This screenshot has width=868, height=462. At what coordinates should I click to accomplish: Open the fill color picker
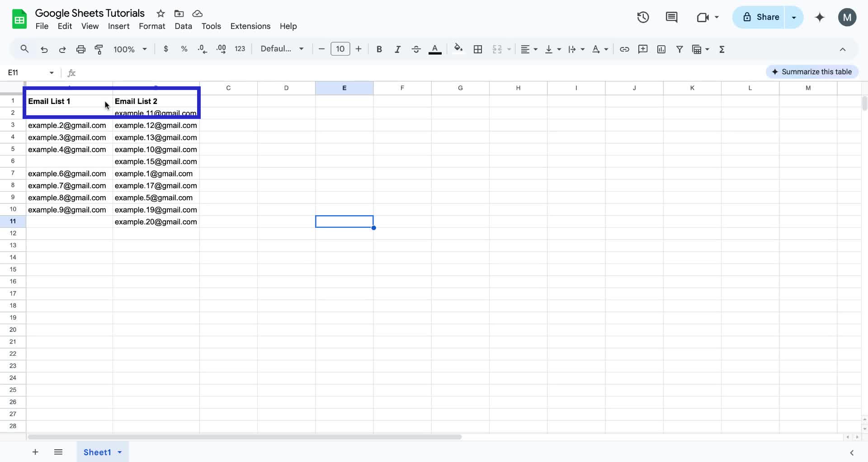pos(458,49)
